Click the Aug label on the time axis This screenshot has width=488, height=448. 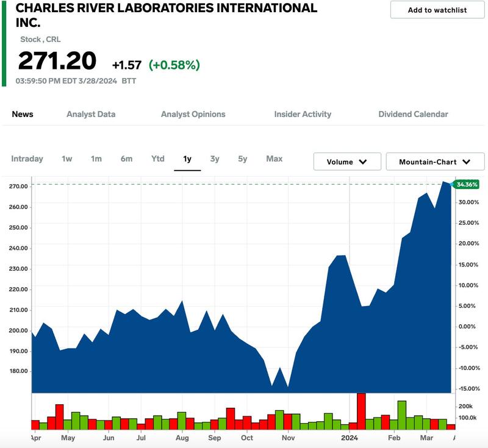click(x=182, y=438)
